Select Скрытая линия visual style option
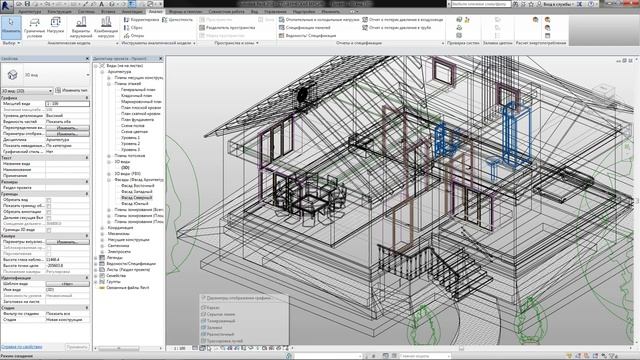 (218, 314)
